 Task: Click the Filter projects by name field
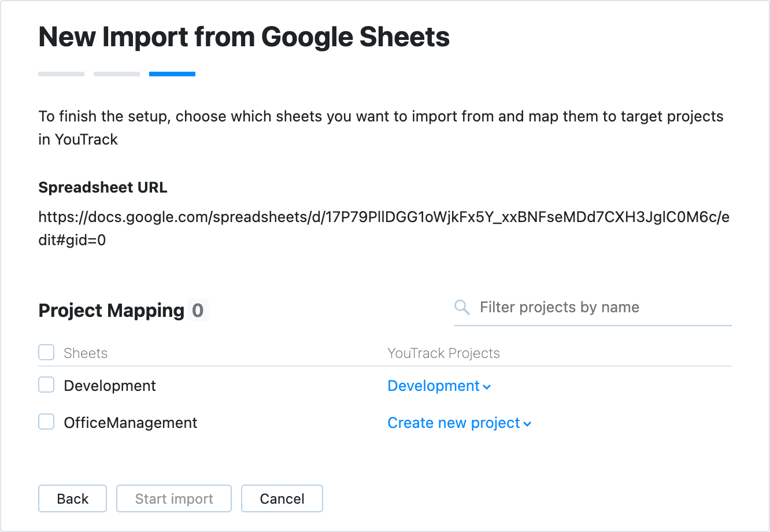pos(578,307)
